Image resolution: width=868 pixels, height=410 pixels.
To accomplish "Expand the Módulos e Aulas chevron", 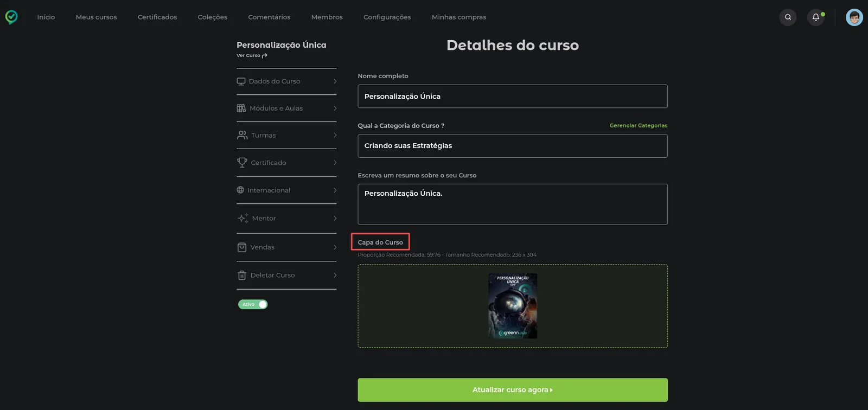I will click(335, 108).
